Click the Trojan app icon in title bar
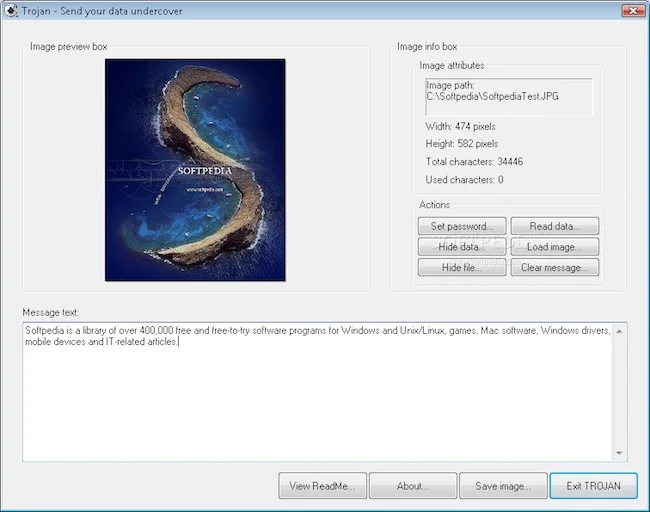This screenshot has width=650, height=512. [x=11, y=10]
